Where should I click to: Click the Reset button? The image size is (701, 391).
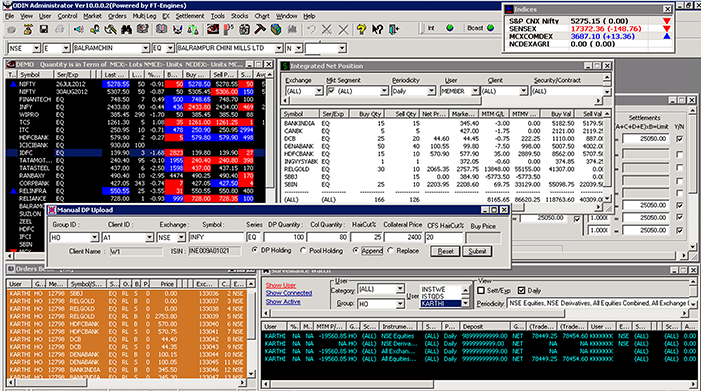[x=445, y=251]
